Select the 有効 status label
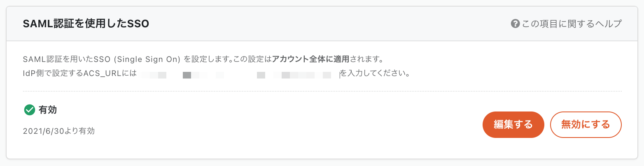Image resolution: width=644 pixels, height=166 pixels. point(47,110)
